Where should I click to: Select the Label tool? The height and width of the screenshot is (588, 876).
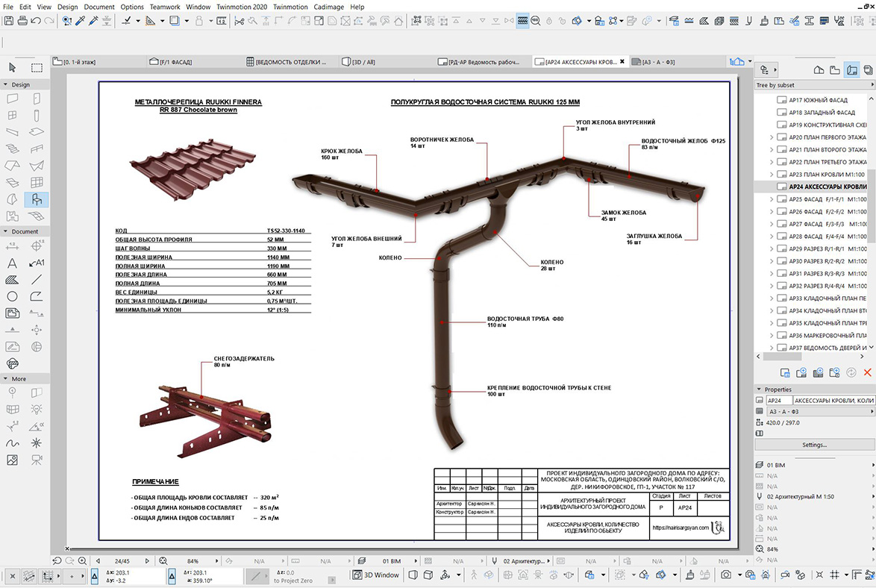[x=37, y=263]
